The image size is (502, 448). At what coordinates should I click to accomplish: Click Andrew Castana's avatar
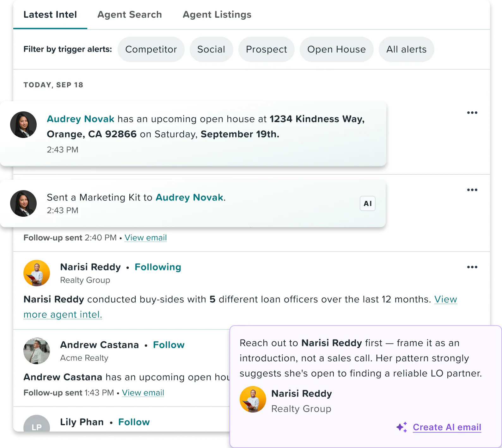pos(37,351)
